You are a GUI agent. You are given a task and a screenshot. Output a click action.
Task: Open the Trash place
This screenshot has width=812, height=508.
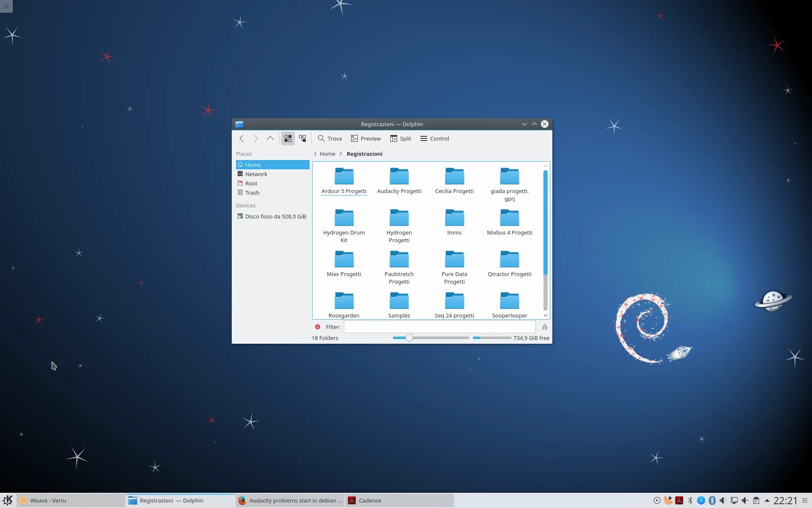[252, 193]
